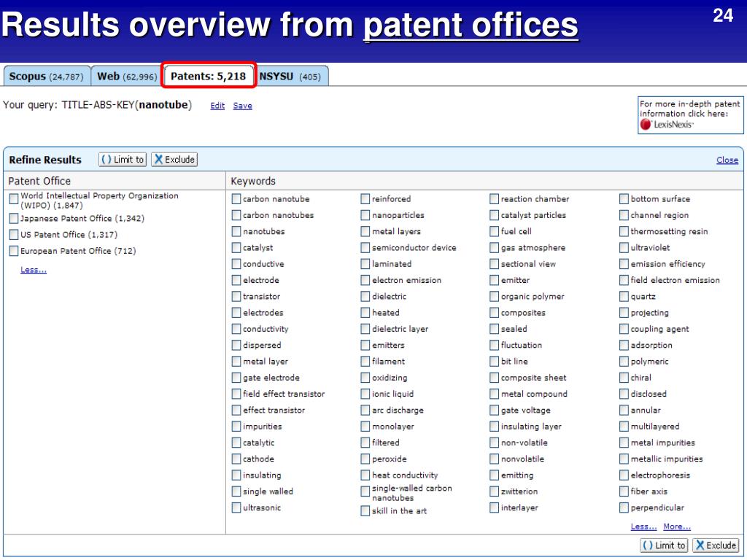The width and height of the screenshot is (747, 560).
Task: Click the Save query link
Action: tap(242, 106)
